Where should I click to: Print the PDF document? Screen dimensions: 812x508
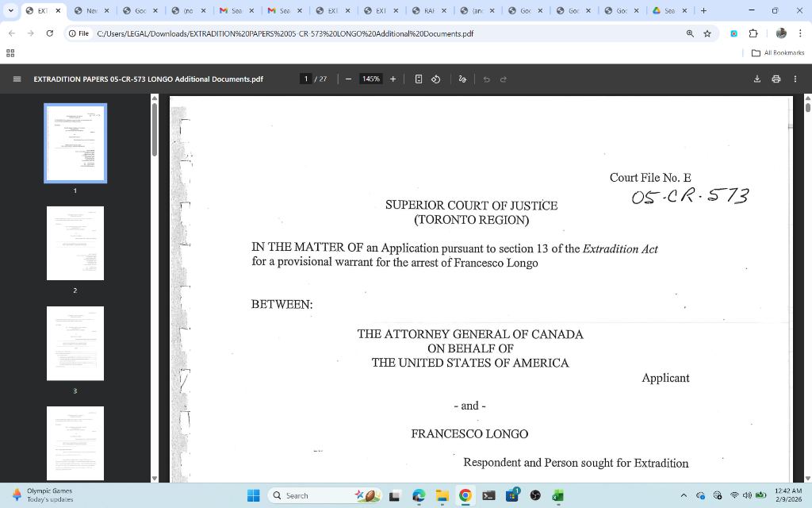pos(776,79)
